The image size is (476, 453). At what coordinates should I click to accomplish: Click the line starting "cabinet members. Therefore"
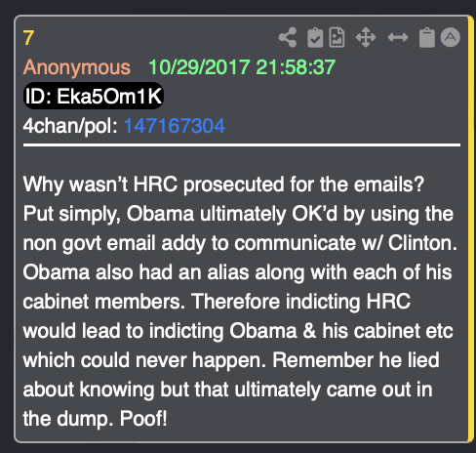pos(217,302)
